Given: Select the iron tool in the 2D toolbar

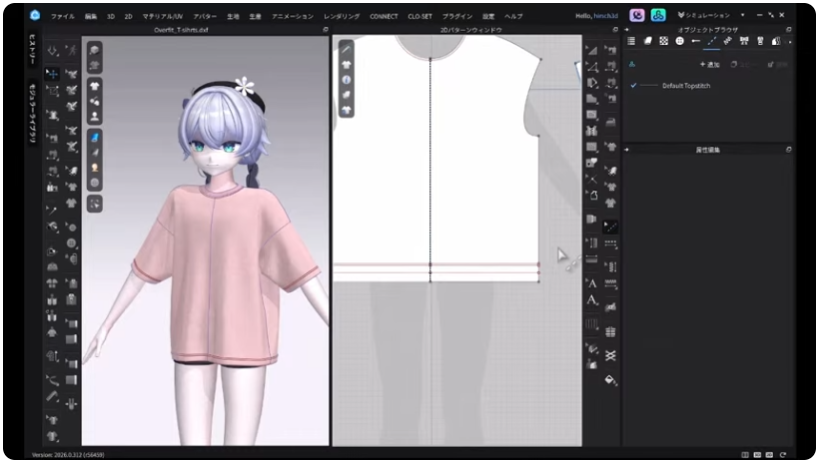Looking at the screenshot, I should click(610, 122).
